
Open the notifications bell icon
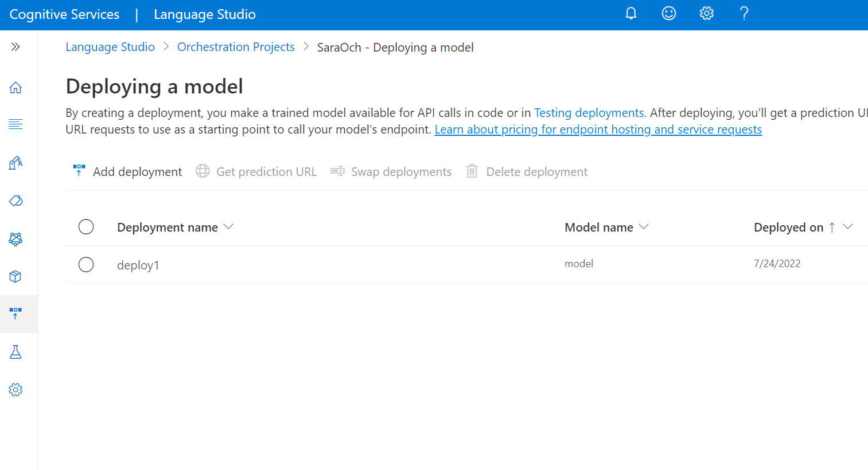click(631, 13)
